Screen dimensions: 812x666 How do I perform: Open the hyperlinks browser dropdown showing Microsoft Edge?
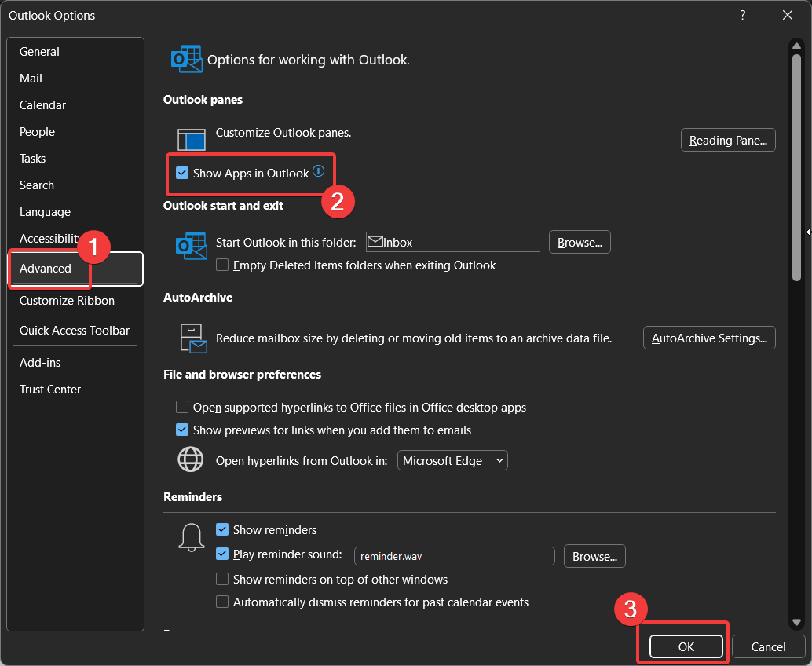pos(452,459)
